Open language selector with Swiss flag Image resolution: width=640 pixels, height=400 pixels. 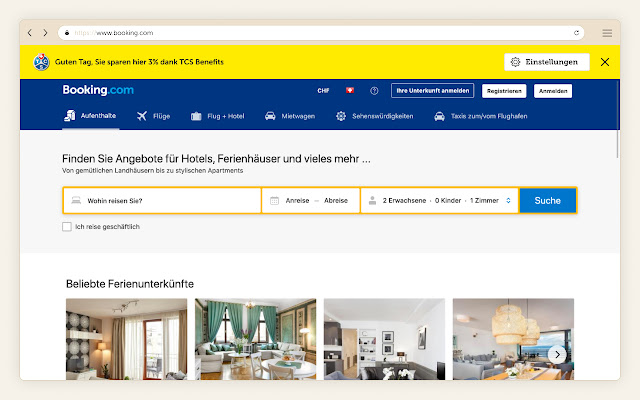pos(350,90)
